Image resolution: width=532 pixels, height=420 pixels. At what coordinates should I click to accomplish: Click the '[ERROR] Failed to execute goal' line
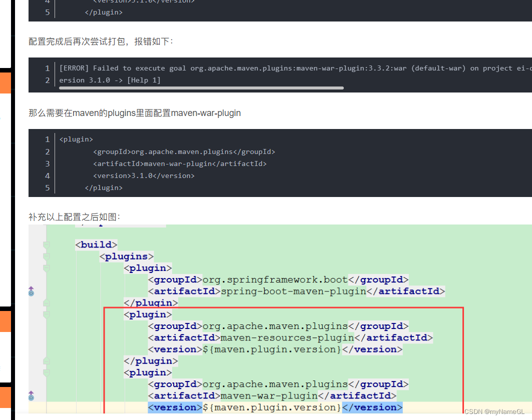click(x=295, y=68)
